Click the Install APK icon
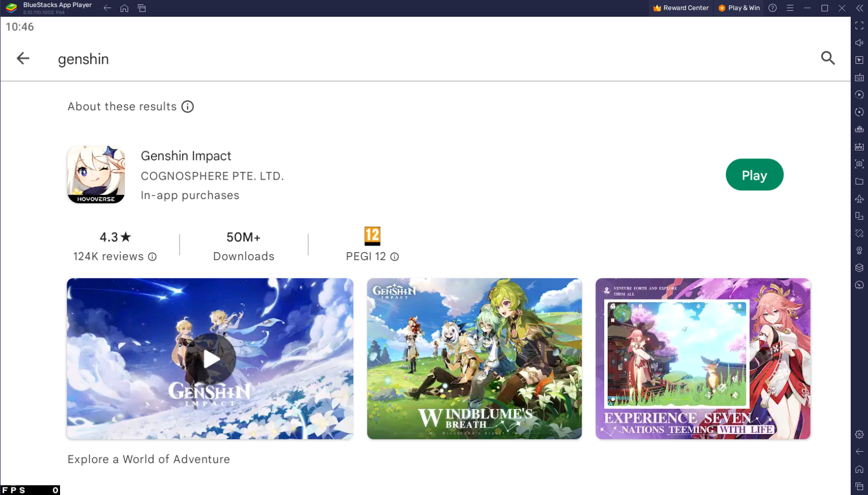The width and height of the screenshot is (868, 495). tap(859, 147)
